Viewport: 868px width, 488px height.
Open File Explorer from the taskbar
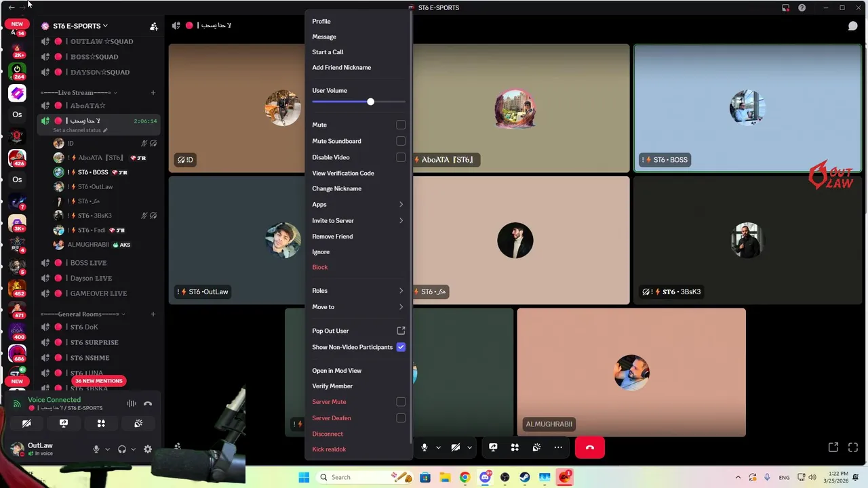tap(445, 477)
